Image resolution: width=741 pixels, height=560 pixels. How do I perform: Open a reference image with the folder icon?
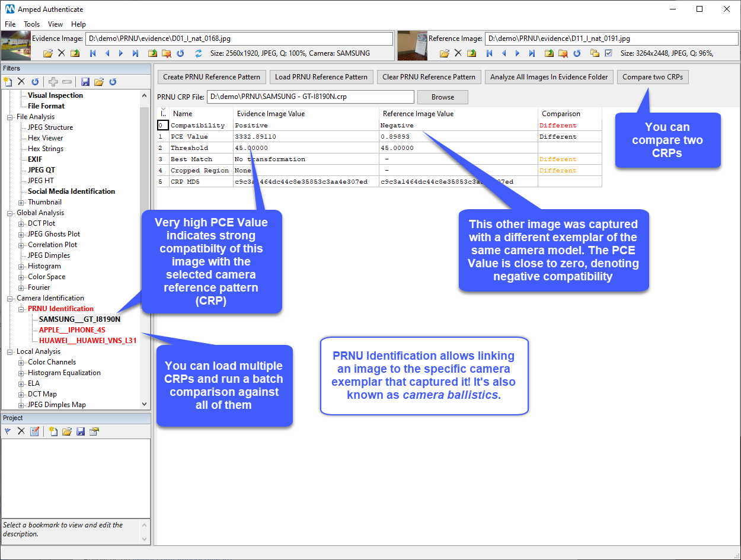pyautogui.click(x=444, y=53)
